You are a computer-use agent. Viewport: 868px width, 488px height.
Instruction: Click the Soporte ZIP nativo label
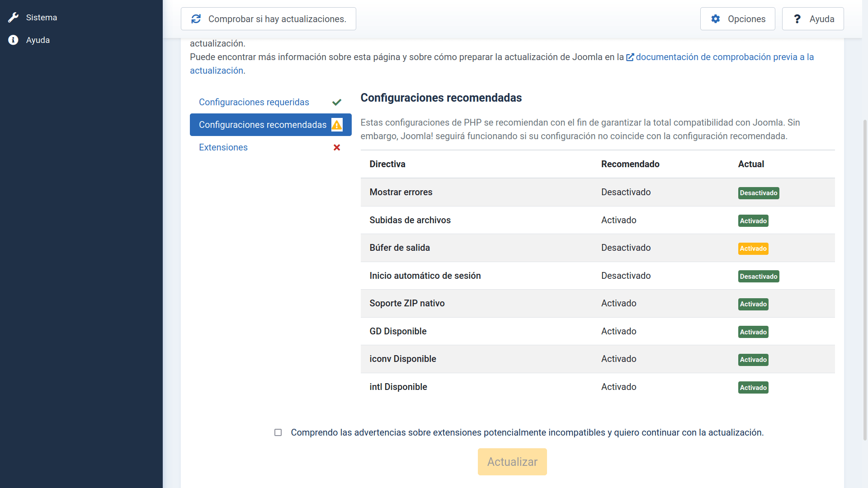pos(407,303)
